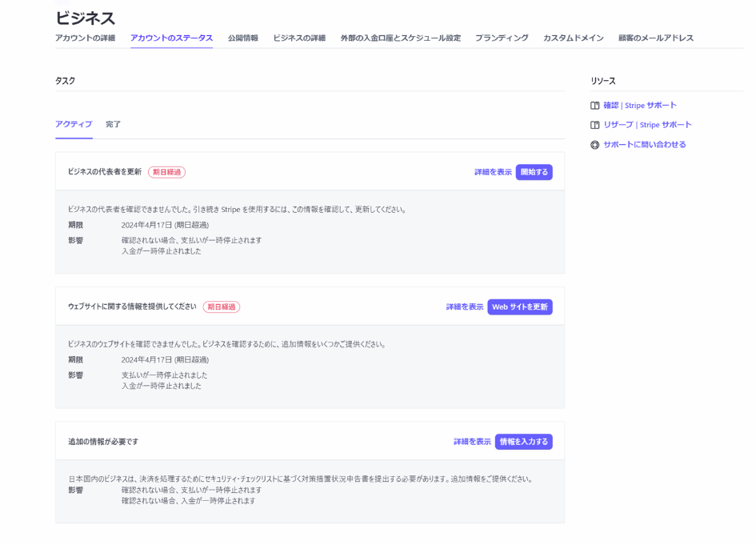Open the 顧客のメールアドレス tab

coord(655,38)
